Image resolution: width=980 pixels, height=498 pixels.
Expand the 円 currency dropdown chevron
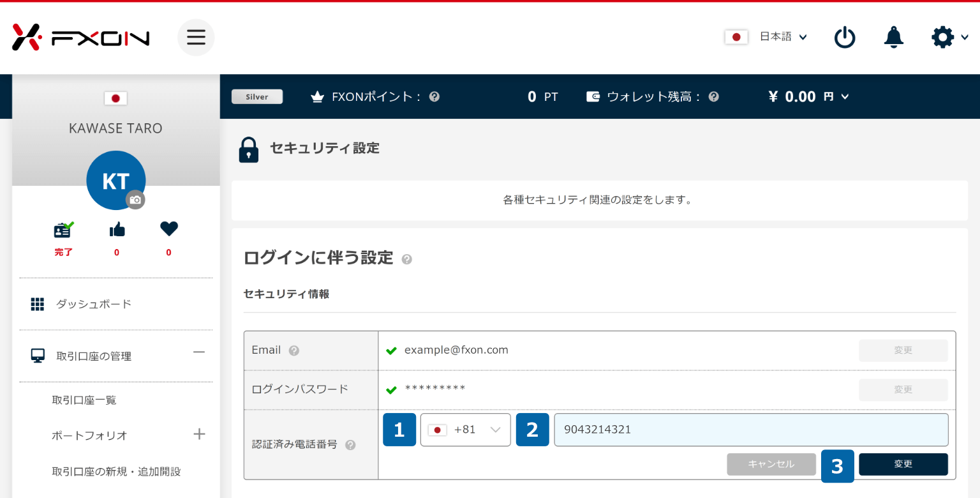pos(845,97)
